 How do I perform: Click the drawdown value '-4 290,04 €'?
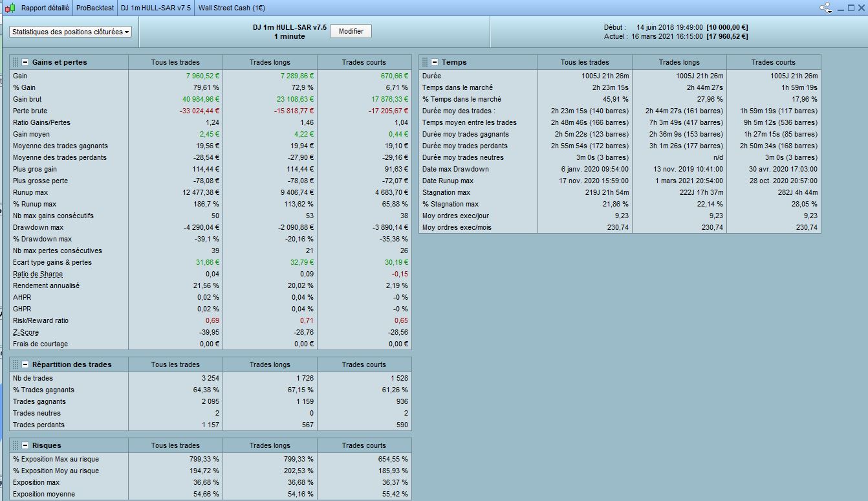coord(202,227)
